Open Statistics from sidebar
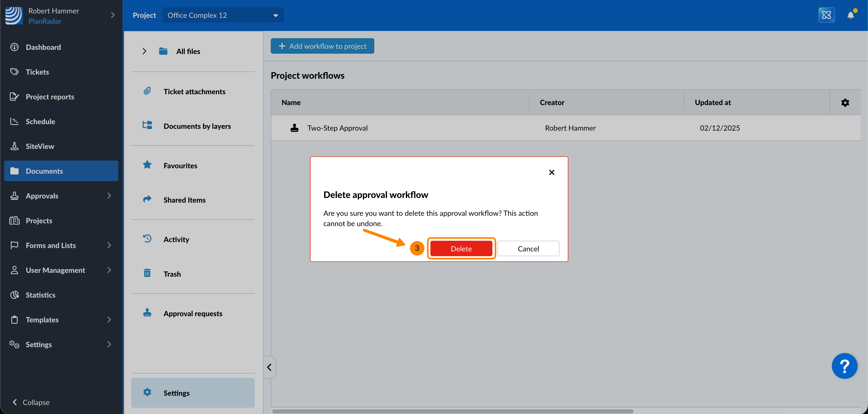 click(41, 295)
